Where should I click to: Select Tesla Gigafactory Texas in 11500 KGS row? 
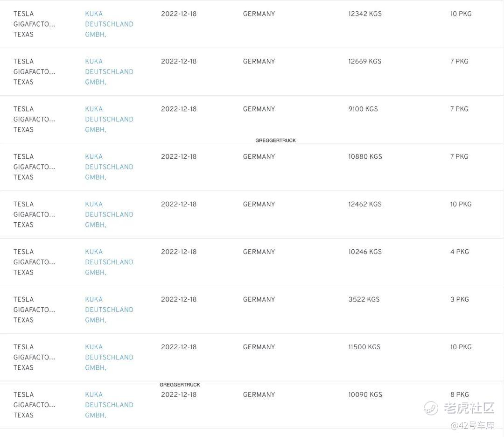[x=34, y=358]
